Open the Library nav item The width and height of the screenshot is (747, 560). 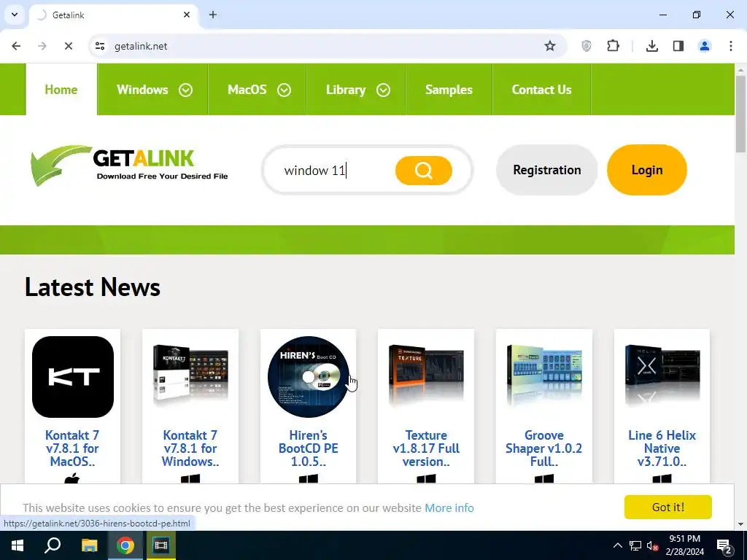[x=346, y=90]
